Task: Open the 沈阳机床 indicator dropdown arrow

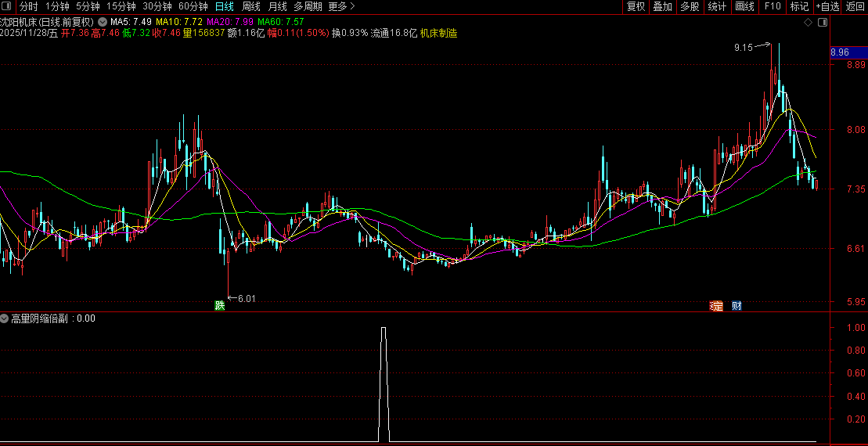Action: [103, 22]
